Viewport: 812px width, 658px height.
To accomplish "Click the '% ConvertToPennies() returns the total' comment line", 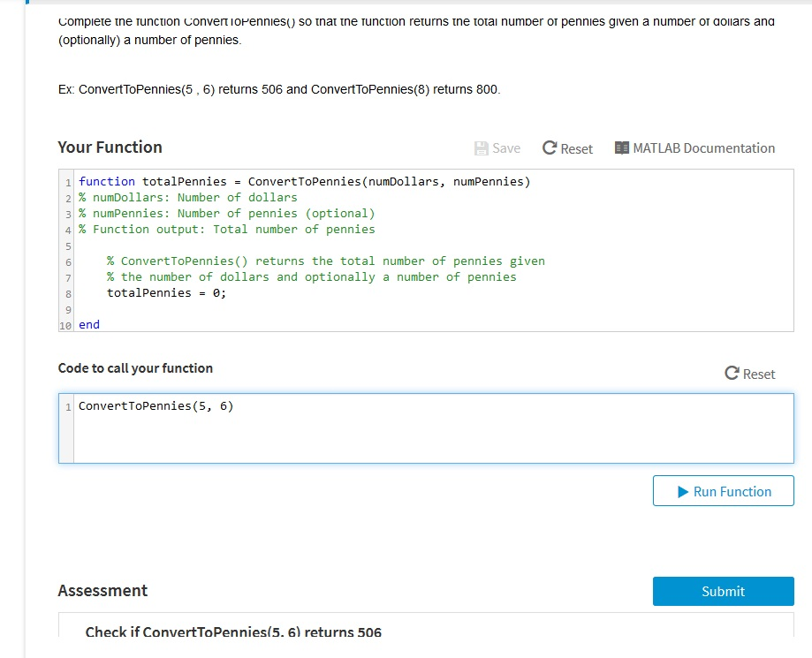I will 325,261.
